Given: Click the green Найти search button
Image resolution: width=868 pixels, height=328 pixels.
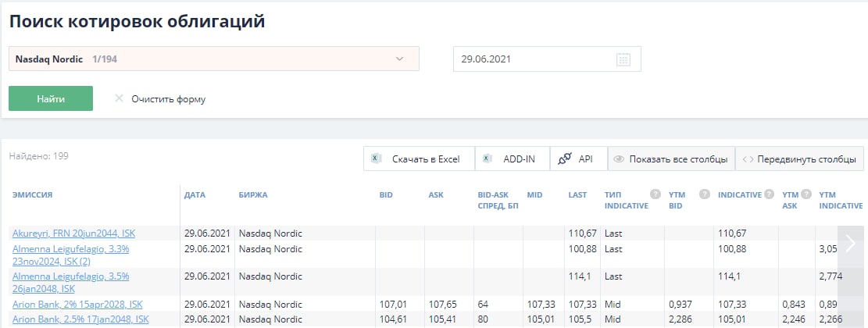Looking at the screenshot, I should click(x=51, y=98).
